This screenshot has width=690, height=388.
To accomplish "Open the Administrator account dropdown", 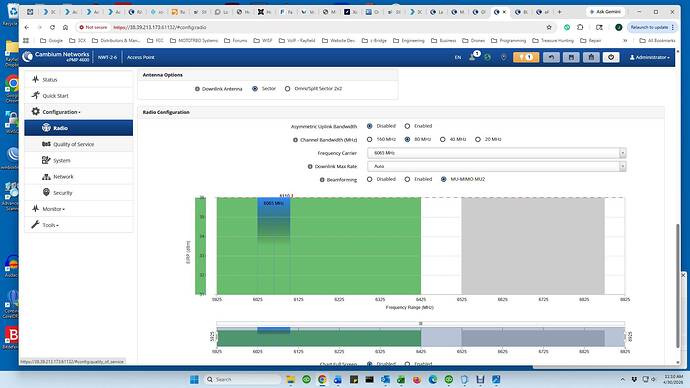I will (650, 57).
